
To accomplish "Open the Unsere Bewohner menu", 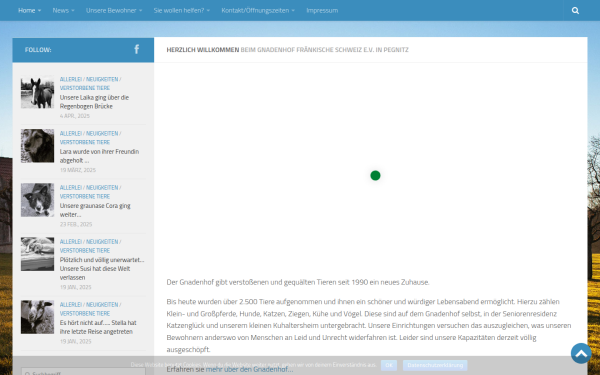I will pyautogui.click(x=111, y=10).
